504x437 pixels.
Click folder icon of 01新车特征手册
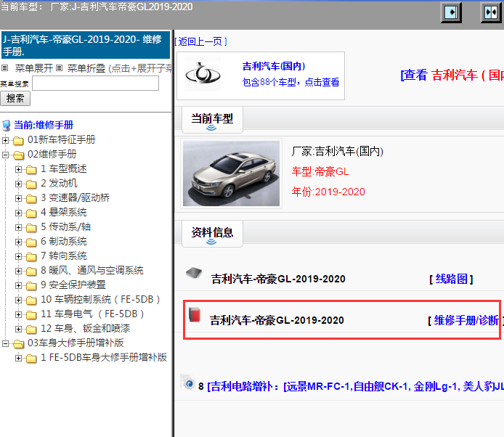click(x=18, y=140)
